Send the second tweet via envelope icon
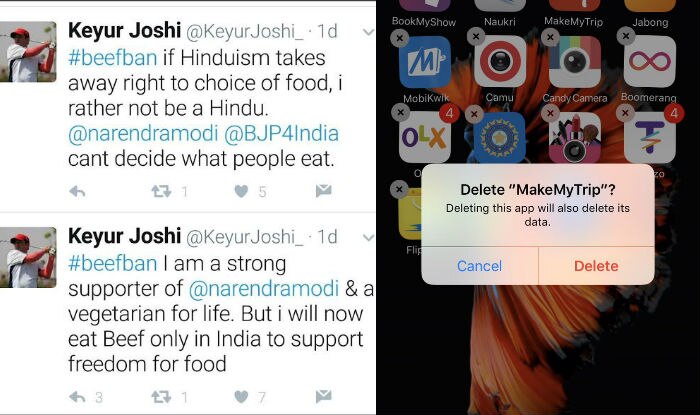Viewport: 700px width, 415px height. [324, 396]
